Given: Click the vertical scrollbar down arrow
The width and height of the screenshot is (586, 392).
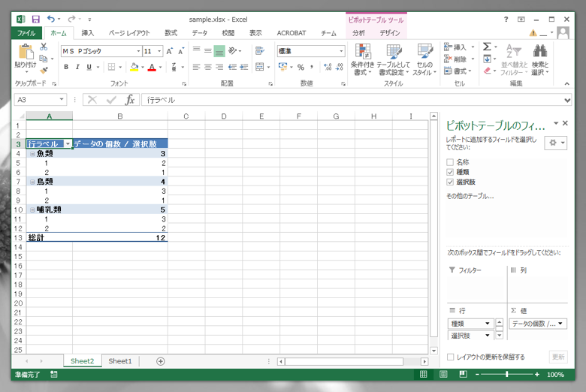Looking at the screenshot, I should click(x=433, y=351).
